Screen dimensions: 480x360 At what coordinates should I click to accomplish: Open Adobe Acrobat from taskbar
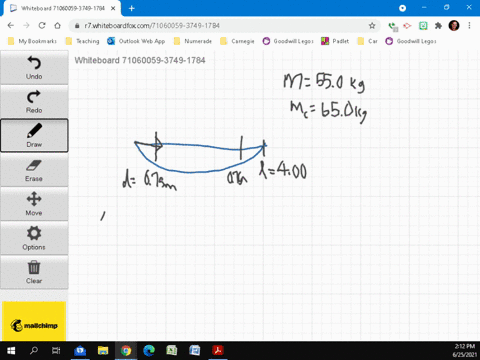coord(218,351)
